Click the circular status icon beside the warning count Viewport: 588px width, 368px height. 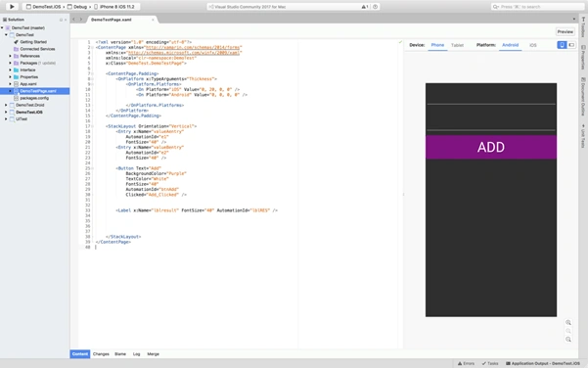point(375,7)
